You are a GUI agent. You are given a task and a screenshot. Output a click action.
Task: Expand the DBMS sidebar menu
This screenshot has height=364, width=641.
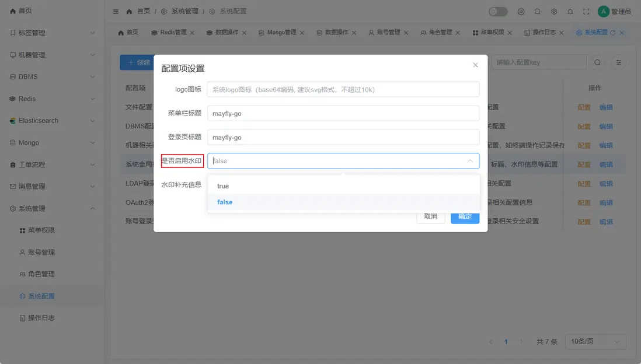(52, 77)
